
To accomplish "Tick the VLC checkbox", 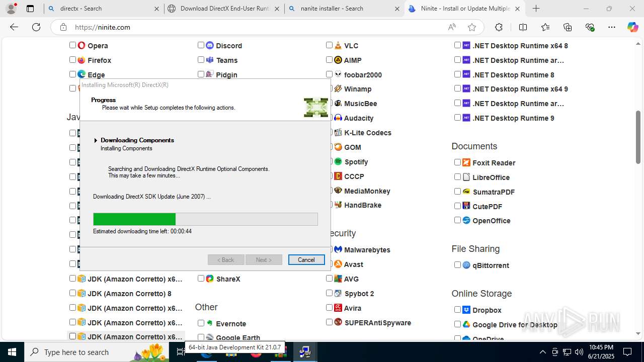I will (329, 45).
